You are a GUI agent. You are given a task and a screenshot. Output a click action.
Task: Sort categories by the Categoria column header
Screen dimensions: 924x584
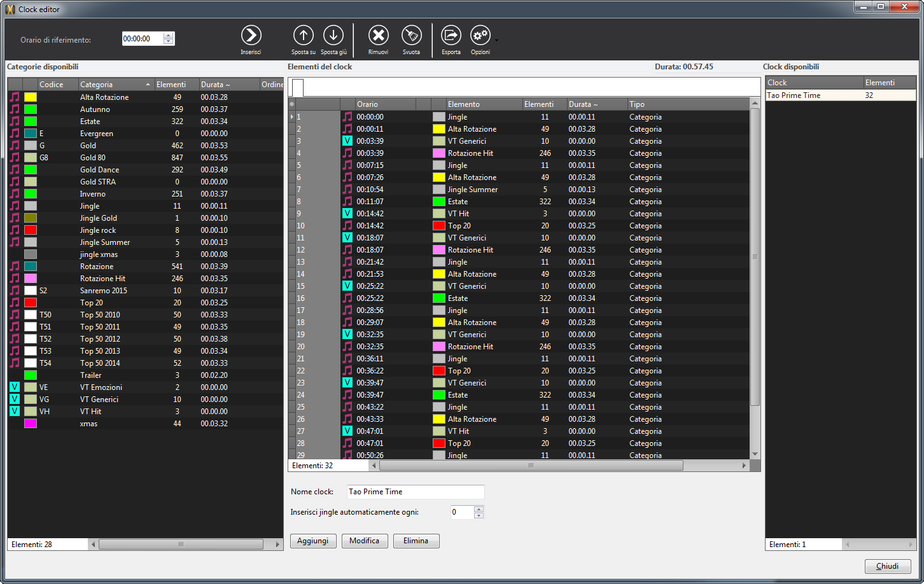[116, 85]
